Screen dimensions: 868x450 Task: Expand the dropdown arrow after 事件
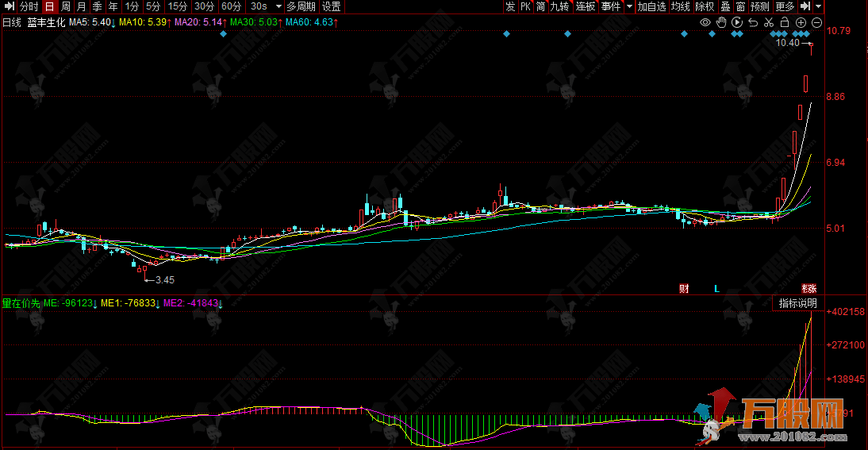(629, 6)
